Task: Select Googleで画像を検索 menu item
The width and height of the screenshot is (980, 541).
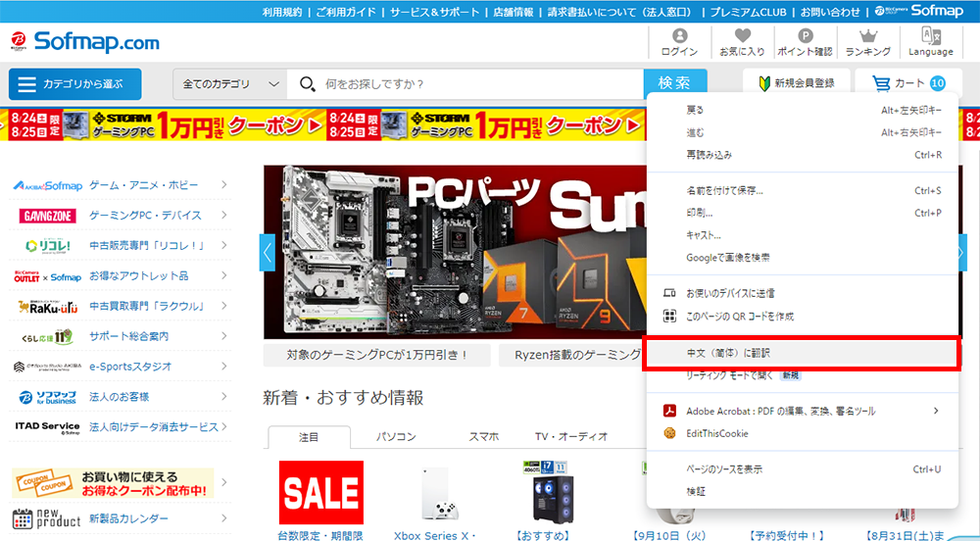Action: [802, 258]
